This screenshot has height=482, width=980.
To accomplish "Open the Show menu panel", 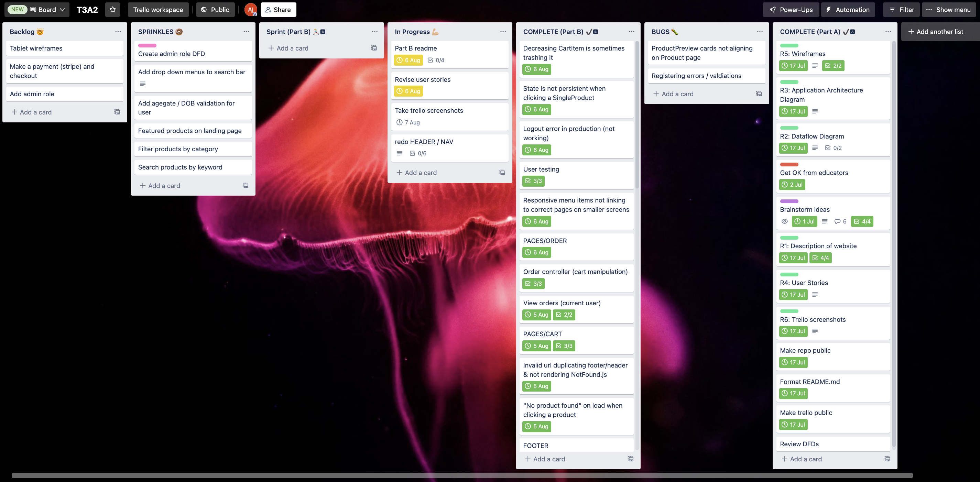I will (x=948, y=10).
